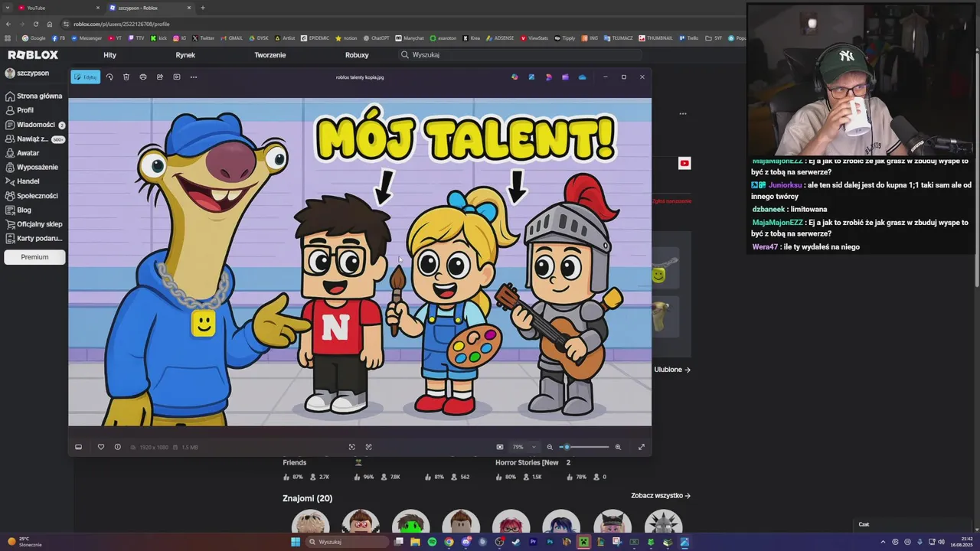Click the browser address bar URL
The height and width of the screenshot is (551, 980).
[x=122, y=24]
